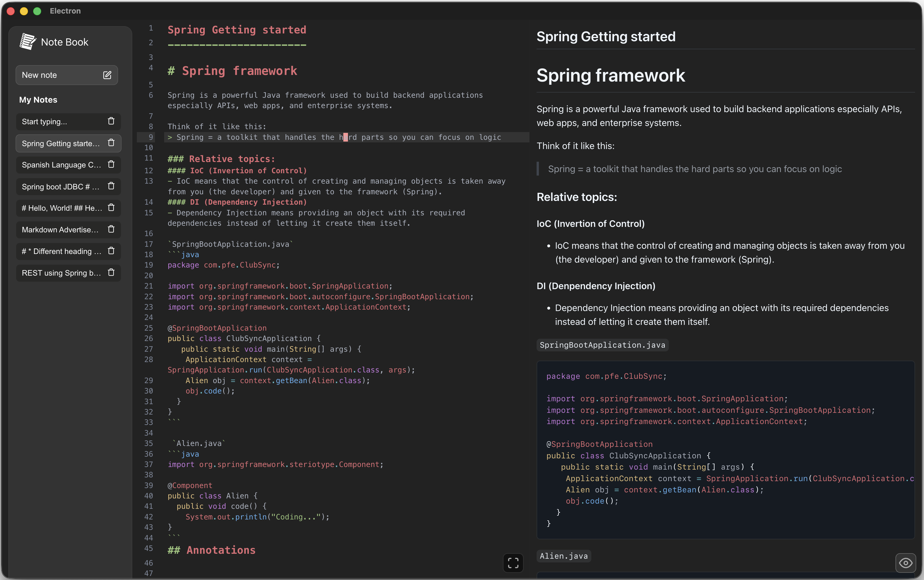Click 'System.out.println' line in editor
Screen dimensions: 924x580
point(257,517)
